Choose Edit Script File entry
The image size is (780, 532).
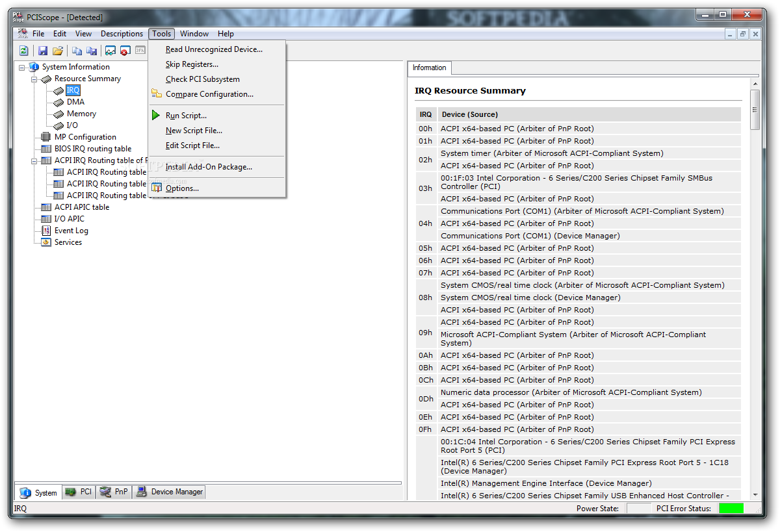pyautogui.click(x=217, y=146)
